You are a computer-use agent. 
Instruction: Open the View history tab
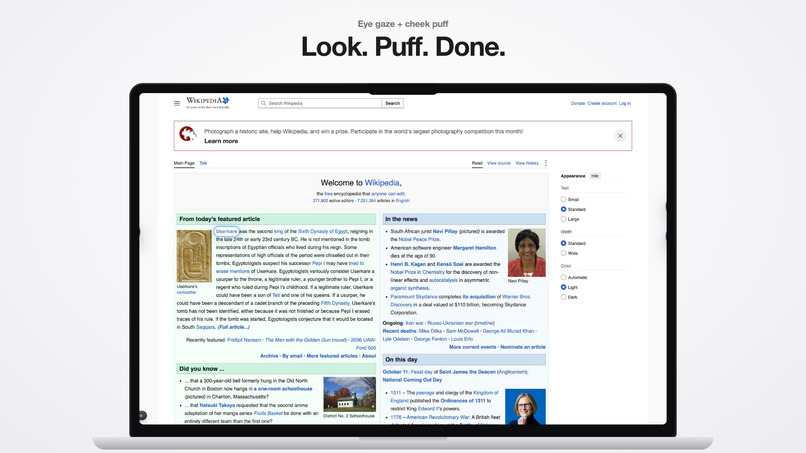click(527, 163)
